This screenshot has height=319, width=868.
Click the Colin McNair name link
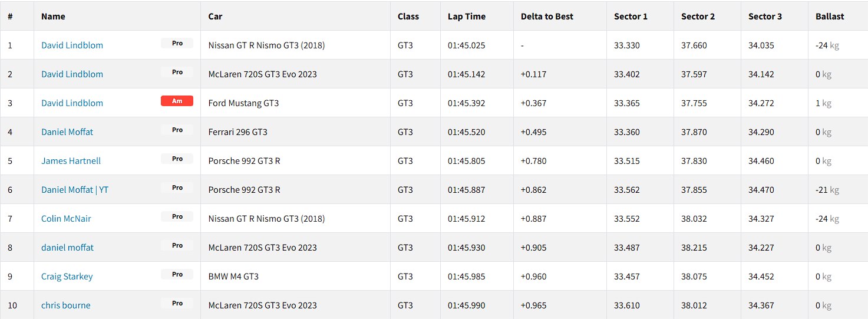[66, 219]
